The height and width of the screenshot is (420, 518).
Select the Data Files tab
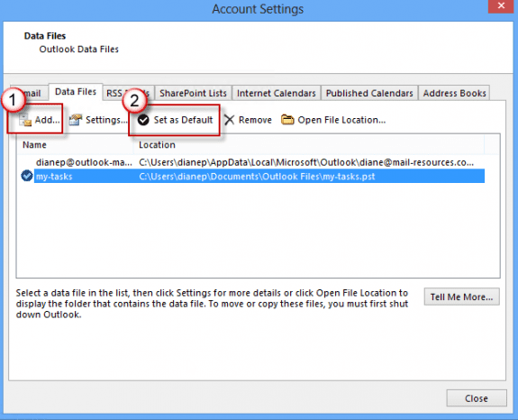[76, 92]
